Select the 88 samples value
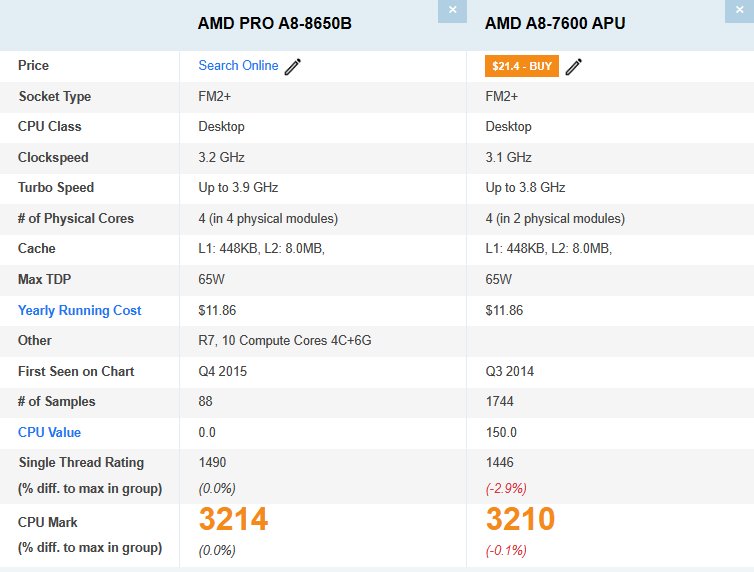This screenshot has width=754, height=572. click(x=205, y=401)
